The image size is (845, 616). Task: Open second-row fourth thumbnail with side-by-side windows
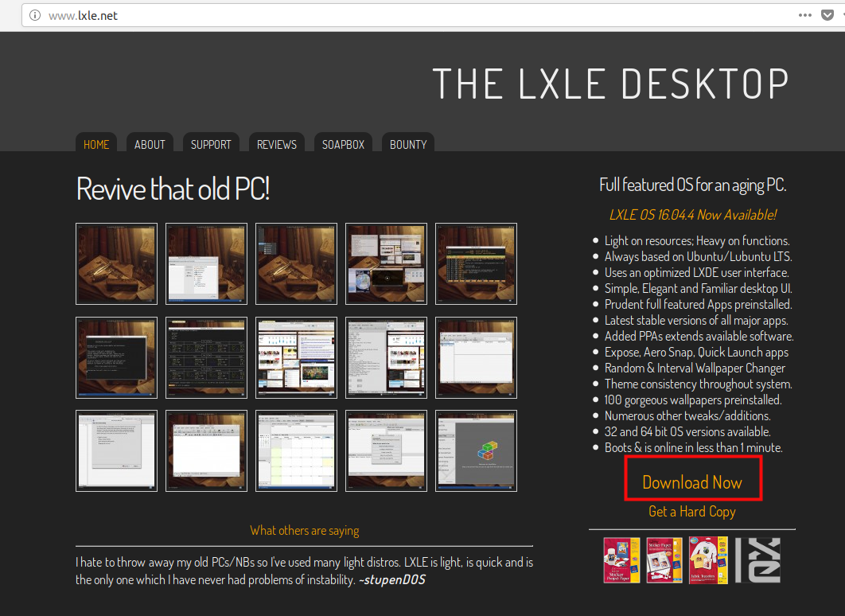point(387,357)
